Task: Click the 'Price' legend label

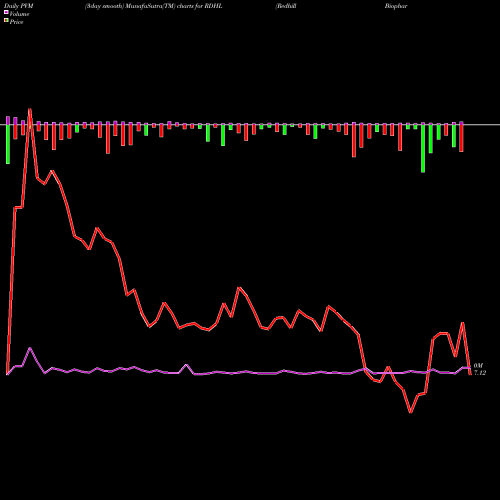Action: [x=16, y=22]
